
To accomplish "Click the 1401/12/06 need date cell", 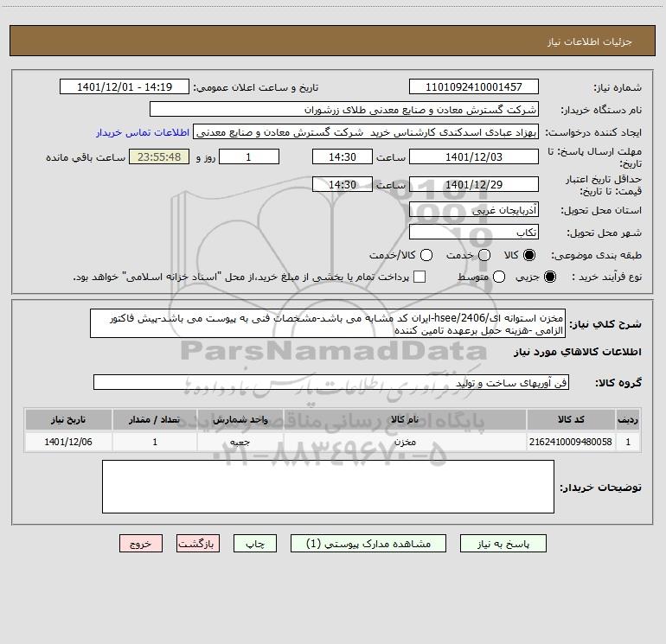I will pos(68,442).
